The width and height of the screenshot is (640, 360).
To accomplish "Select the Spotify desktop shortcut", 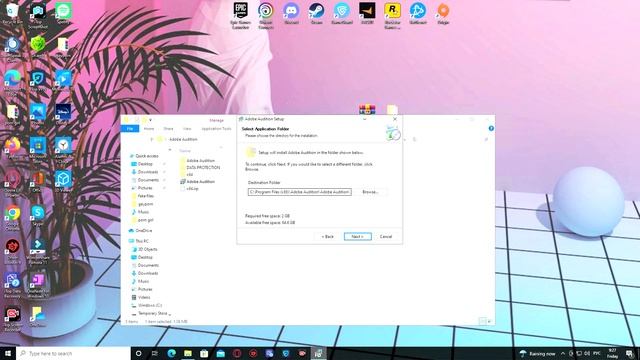I will (x=63, y=13).
